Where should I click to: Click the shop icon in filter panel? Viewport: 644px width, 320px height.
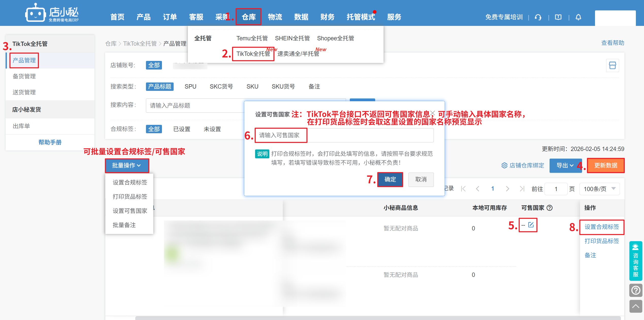coord(613,65)
